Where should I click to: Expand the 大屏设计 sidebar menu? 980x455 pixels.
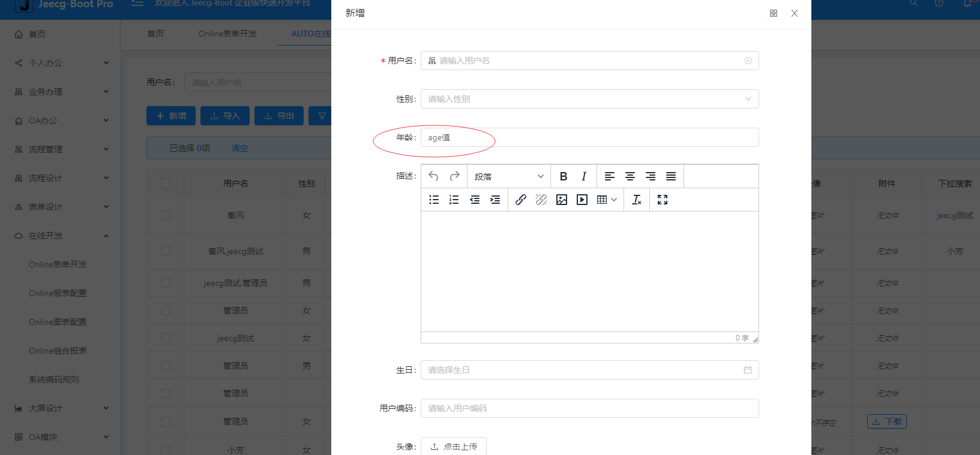60,408
